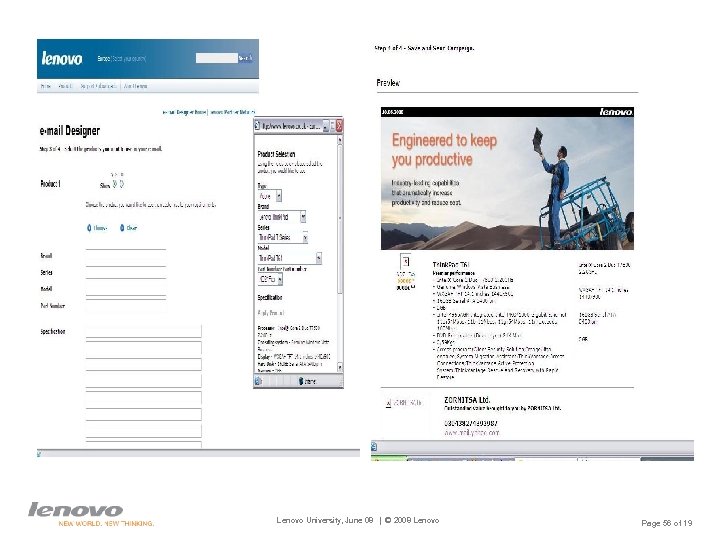Screen dimensions: 720x540
Task: Minimize the Product Selection popup window
Action: [326, 126]
